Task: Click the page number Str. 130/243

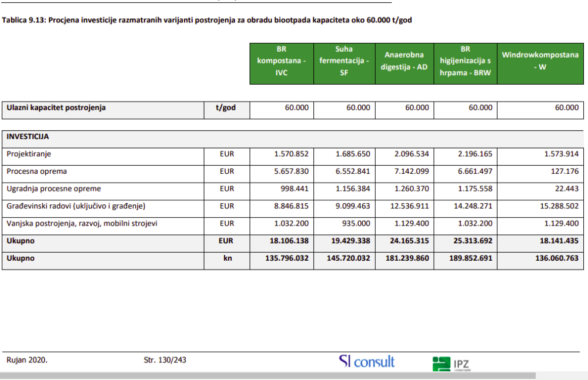Action: point(165,360)
